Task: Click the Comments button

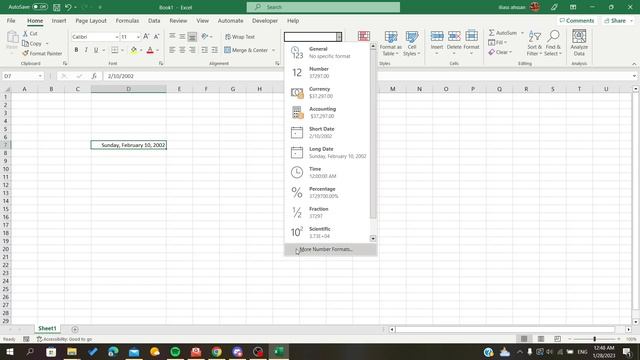Action: point(576,20)
